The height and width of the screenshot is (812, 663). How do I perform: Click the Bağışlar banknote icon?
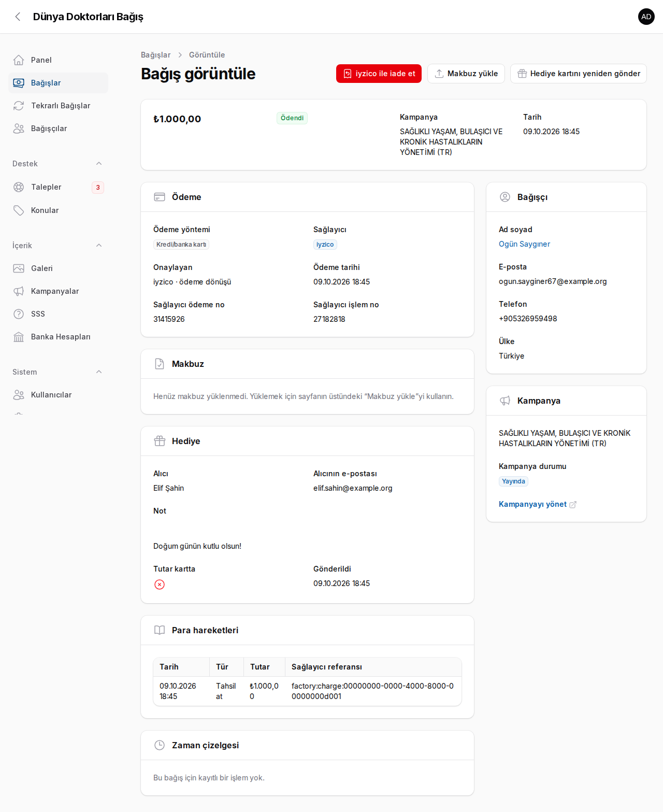[x=19, y=83]
